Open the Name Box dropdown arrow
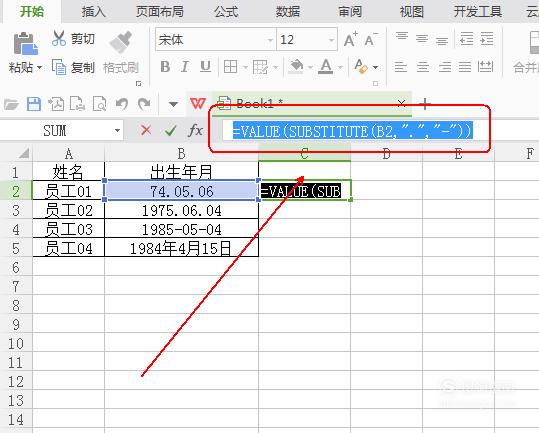 [x=118, y=131]
